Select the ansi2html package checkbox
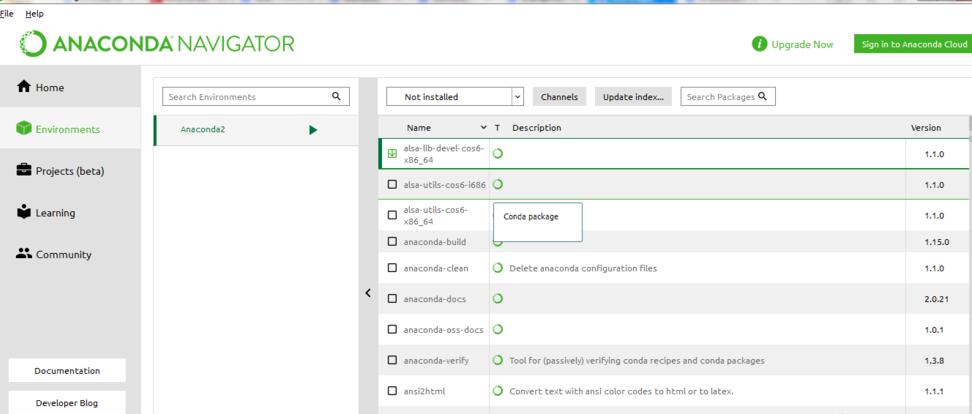The height and width of the screenshot is (414, 972). coord(392,391)
